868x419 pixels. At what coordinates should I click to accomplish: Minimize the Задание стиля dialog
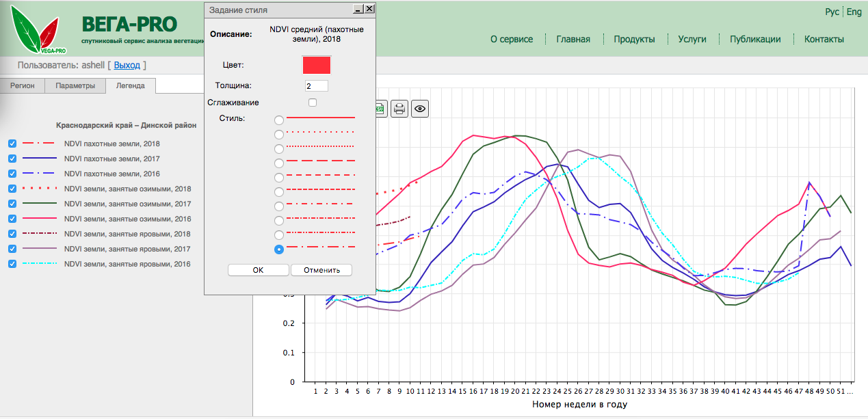click(x=357, y=9)
